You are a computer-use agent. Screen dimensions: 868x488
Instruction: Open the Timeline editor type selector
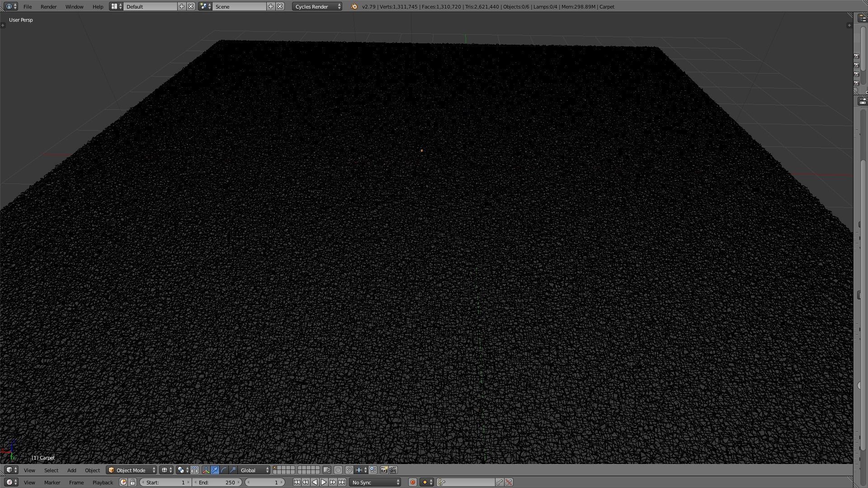11,482
